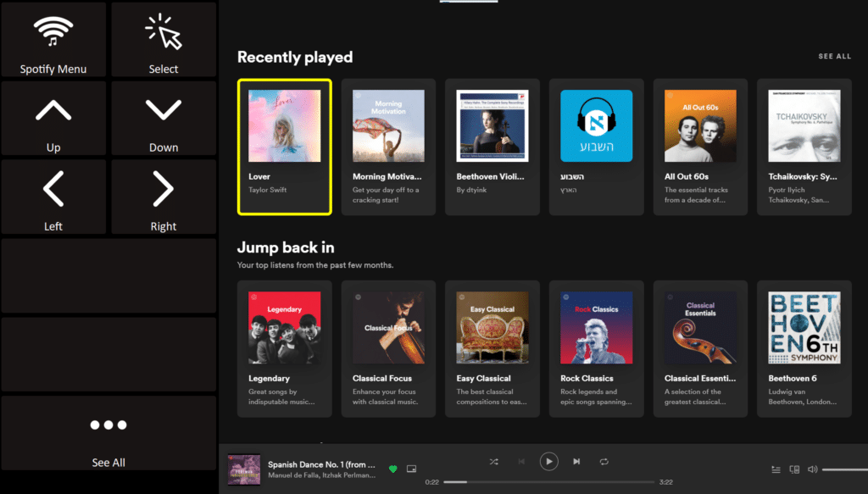Click the 'Classical Focus' title text
Image resolution: width=868 pixels, height=494 pixels.
(382, 379)
